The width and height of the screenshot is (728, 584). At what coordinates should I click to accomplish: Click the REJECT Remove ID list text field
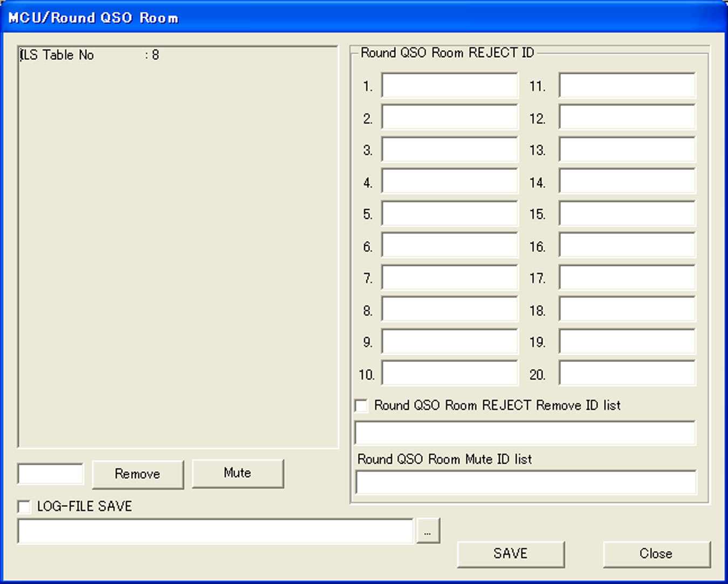(525, 433)
